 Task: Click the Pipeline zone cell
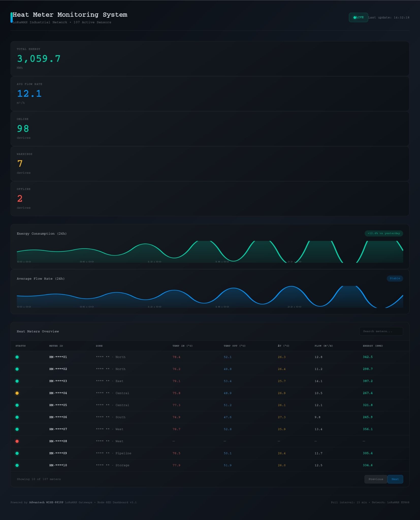click(114, 453)
